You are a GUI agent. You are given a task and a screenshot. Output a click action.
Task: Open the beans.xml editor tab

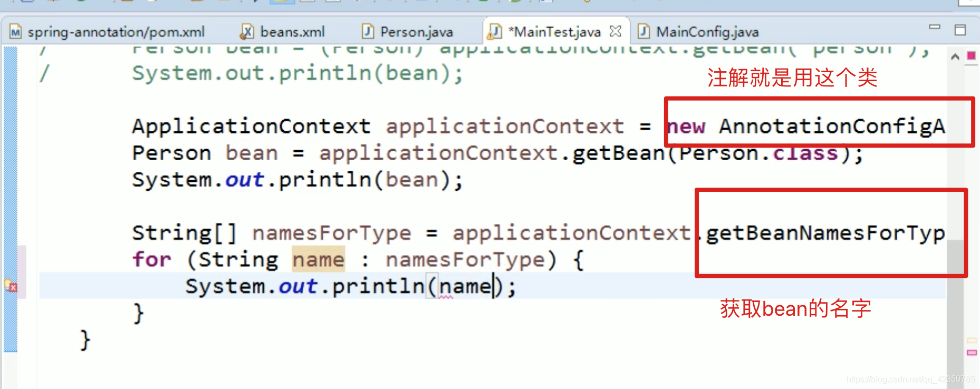(292, 32)
